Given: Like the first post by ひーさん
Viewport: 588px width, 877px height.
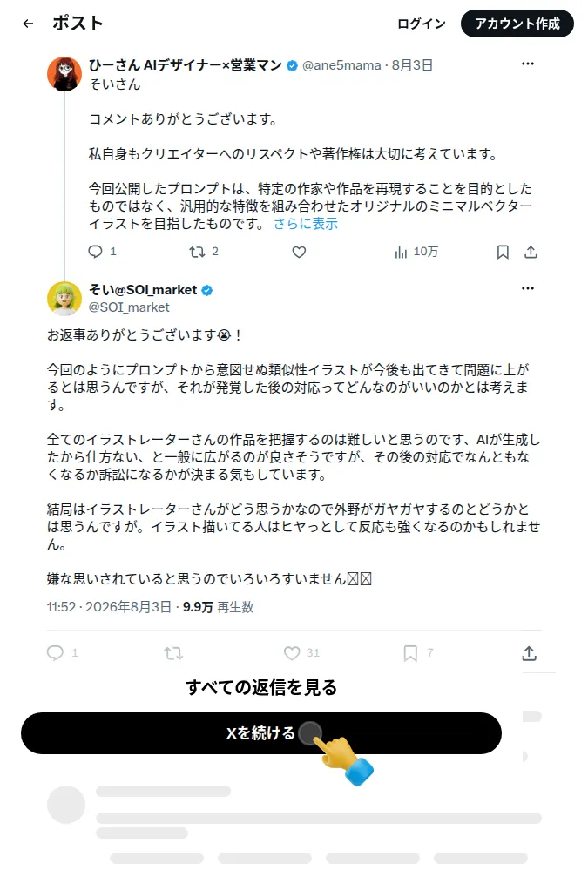Looking at the screenshot, I should coord(300,253).
